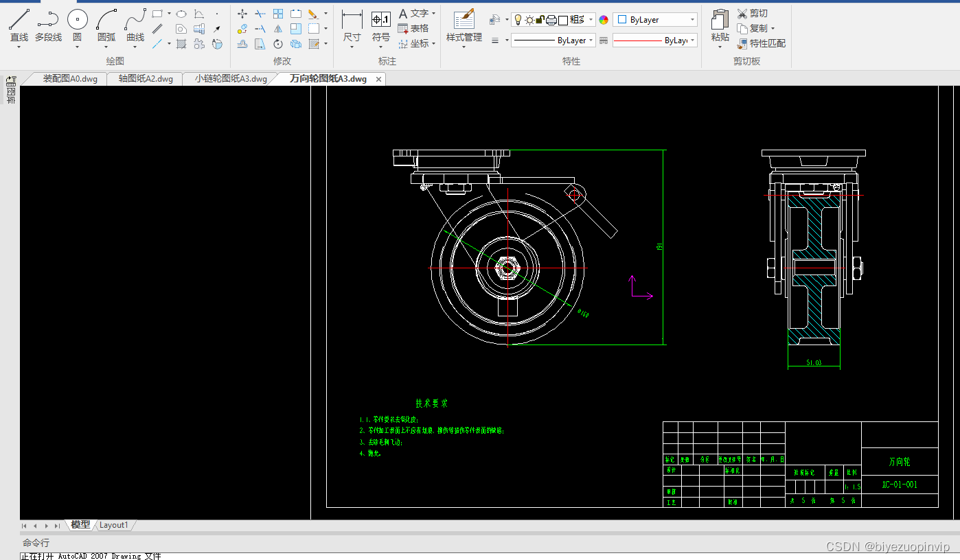The height and width of the screenshot is (560, 960).
Task: Click the linetype lines icon
Action: point(495,40)
